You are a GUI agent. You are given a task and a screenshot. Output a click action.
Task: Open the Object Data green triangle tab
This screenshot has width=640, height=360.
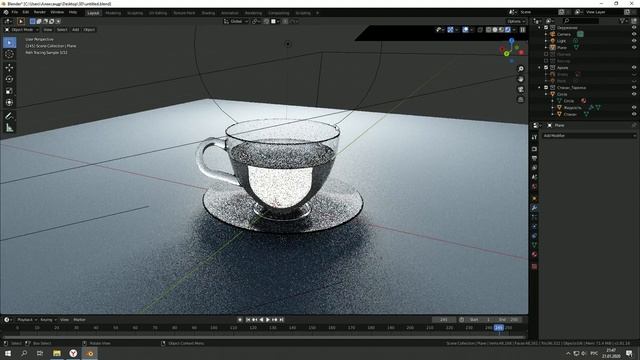[534, 245]
